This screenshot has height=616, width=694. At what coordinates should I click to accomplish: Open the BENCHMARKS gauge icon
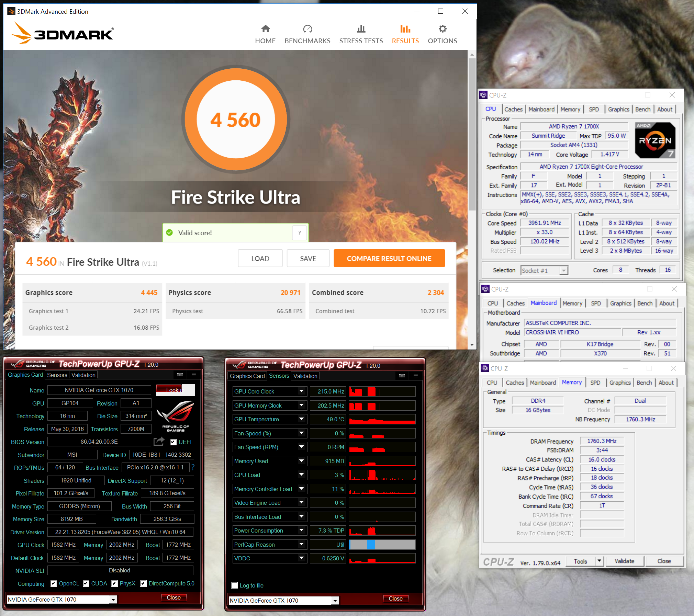(x=307, y=28)
